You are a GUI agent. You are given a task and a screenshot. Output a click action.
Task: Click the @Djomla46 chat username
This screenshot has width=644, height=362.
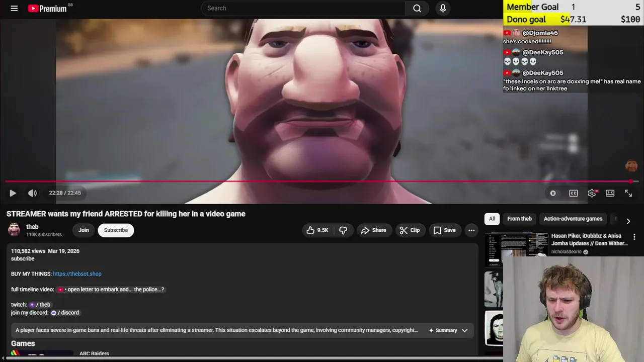tap(540, 33)
